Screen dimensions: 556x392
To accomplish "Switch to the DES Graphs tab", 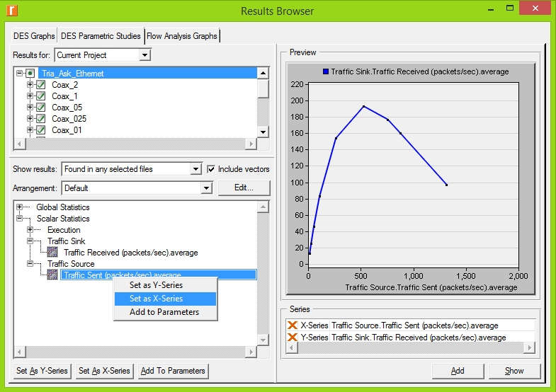I will click(x=34, y=36).
